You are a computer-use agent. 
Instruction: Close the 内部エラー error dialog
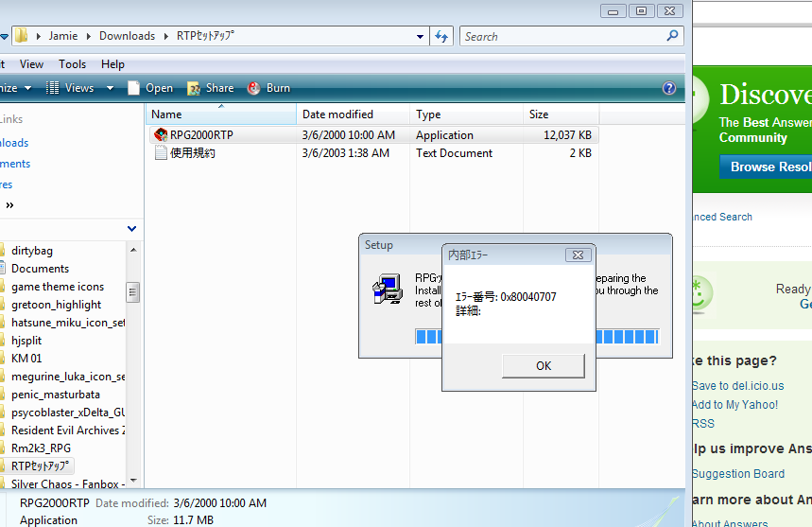point(578,255)
